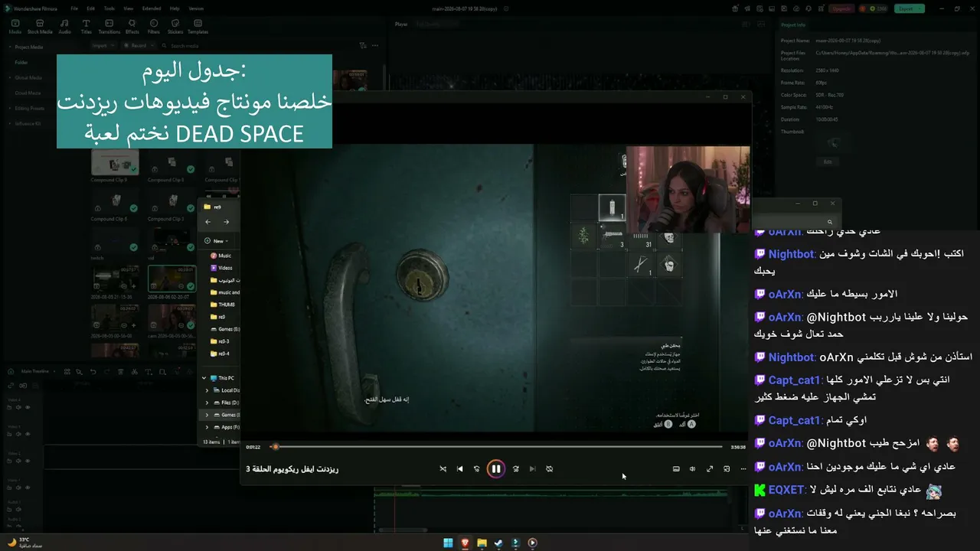Open Media Player from the taskbar
The image size is (980, 551).
pyautogui.click(x=532, y=543)
